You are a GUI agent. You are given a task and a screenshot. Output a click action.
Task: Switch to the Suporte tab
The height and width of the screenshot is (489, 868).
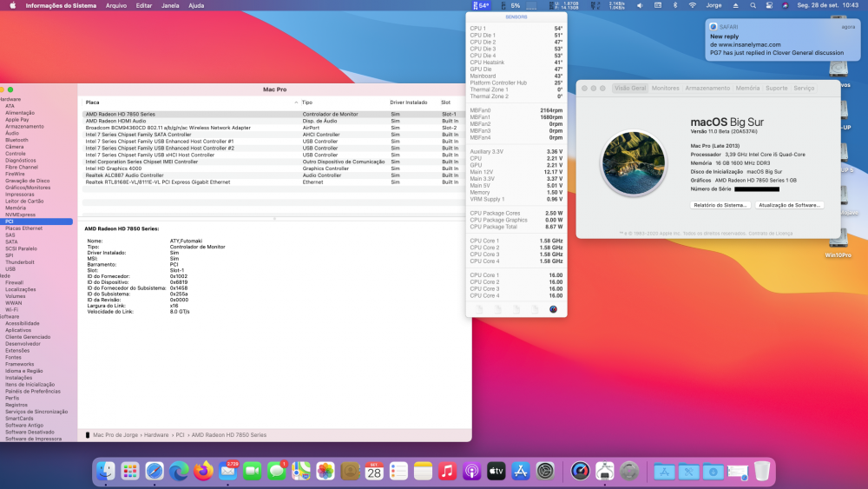click(776, 88)
